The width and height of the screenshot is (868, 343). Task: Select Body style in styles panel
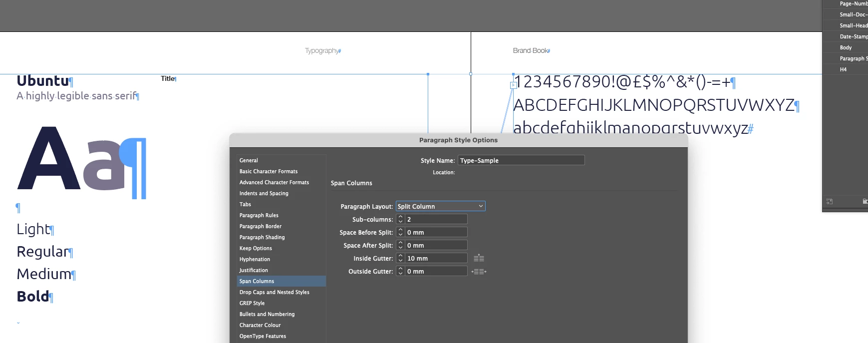click(846, 47)
